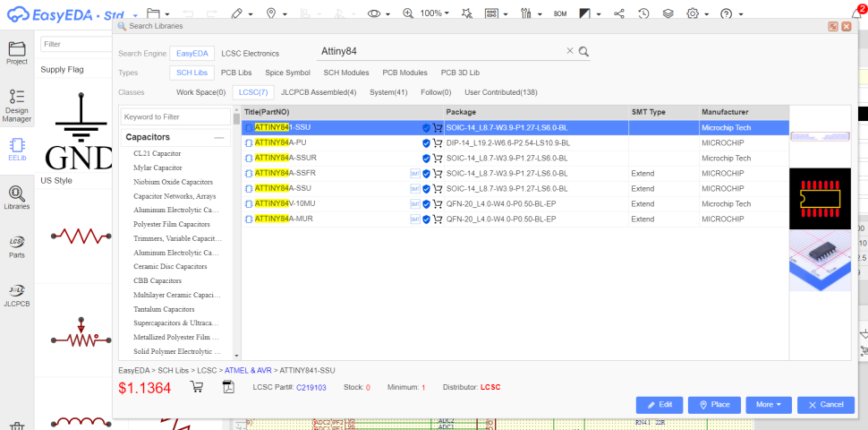Select LCSC Electronics search engine
The width and height of the screenshot is (868, 430).
(251, 54)
